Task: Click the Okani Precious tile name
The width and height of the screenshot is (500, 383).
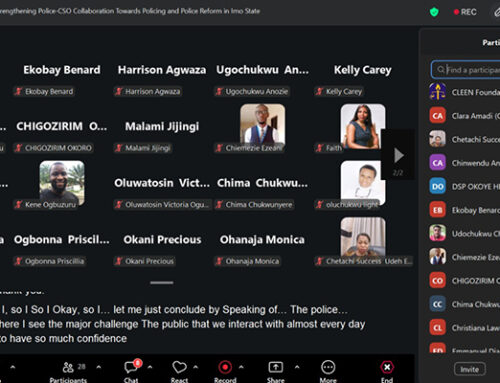Action: pos(162,240)
